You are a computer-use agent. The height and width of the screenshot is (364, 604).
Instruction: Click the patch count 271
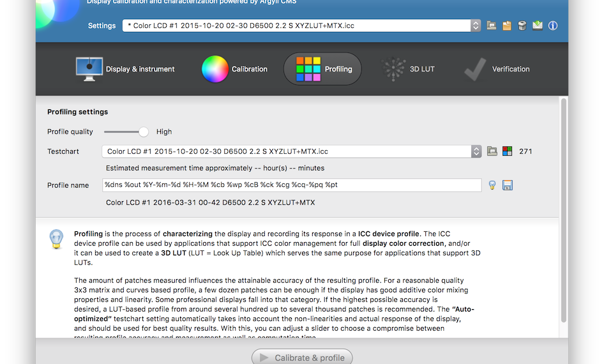point(525,151)
